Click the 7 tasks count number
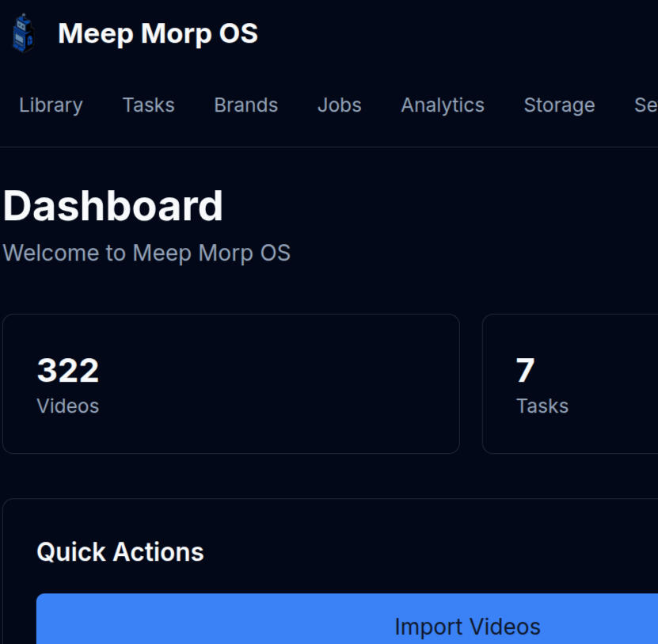The height and width of the screenshot is (644, 658). tap(525, 371)
